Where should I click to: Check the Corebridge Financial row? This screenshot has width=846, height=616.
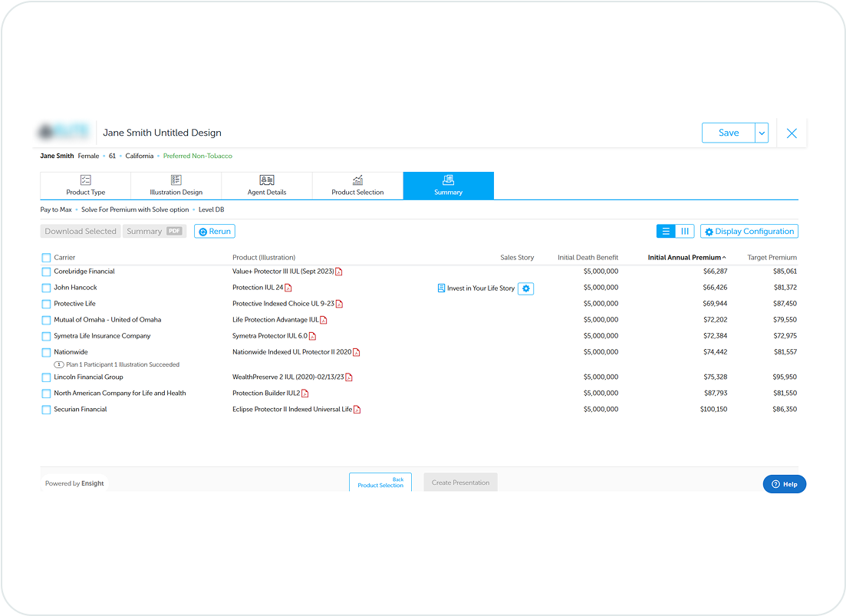click(46, 272)
